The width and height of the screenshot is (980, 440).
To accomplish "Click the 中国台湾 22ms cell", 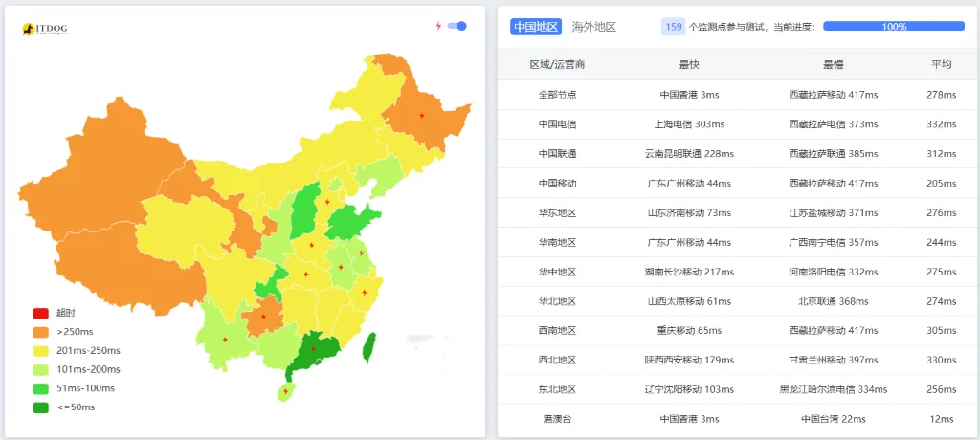I will click(834, 419).
